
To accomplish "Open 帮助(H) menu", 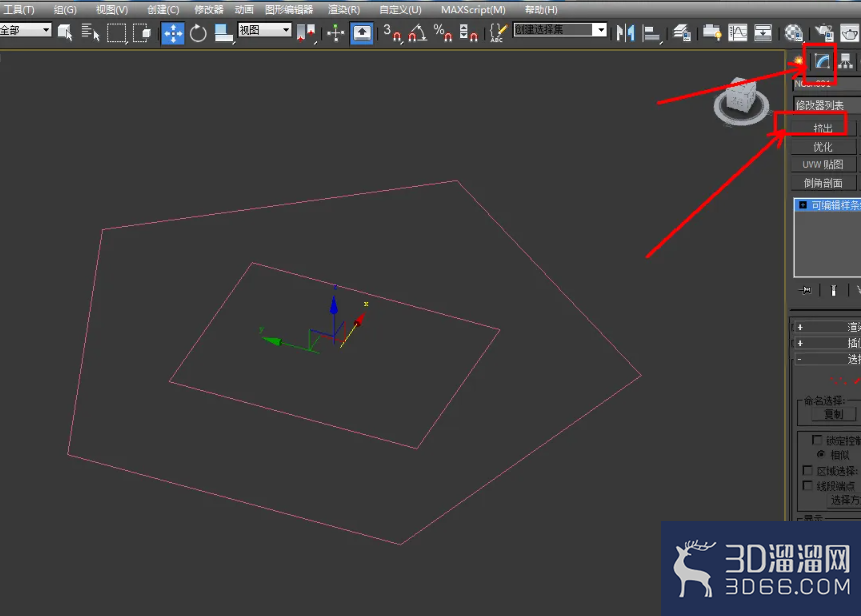I will [541, 10].
